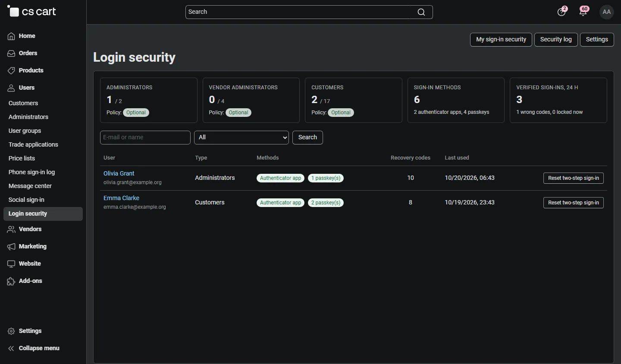Go to Administrators in sidebar
This screenshot has width=621, height=364.
coord(28,117)
